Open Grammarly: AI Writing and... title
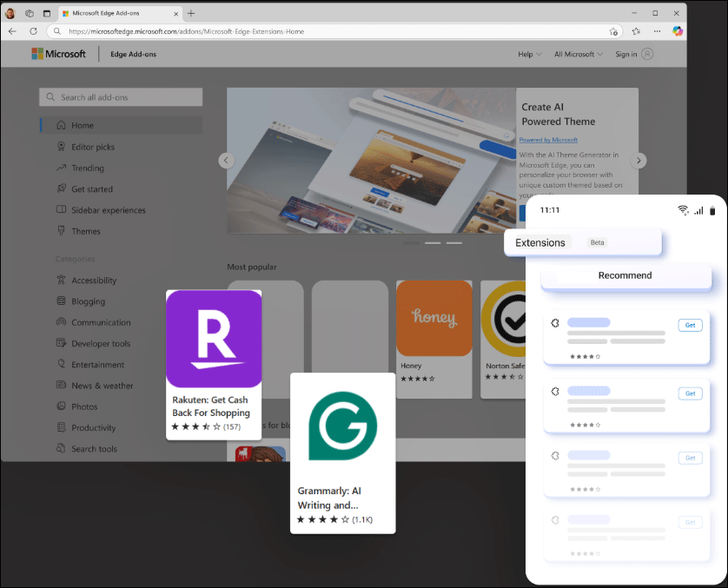The height and width of the screenshot is (588, 728). coord(329,498)
